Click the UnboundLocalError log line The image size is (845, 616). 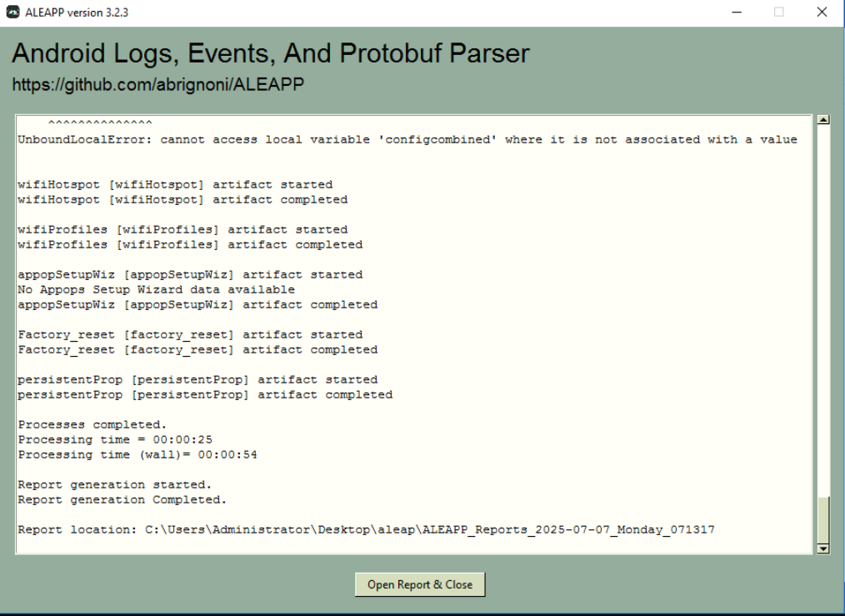point(407,139)
